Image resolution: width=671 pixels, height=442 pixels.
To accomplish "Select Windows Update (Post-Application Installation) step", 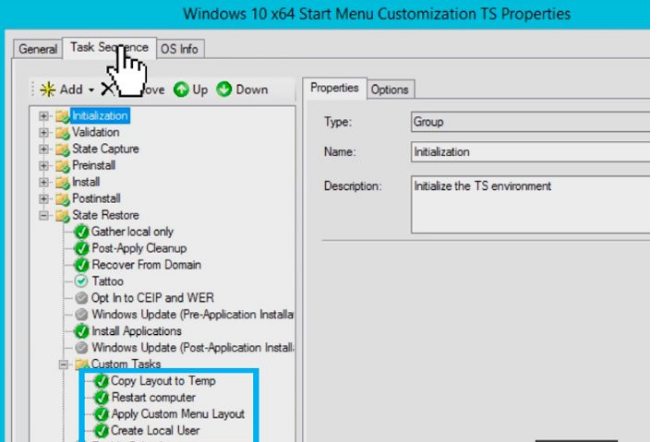I will 192,348.
